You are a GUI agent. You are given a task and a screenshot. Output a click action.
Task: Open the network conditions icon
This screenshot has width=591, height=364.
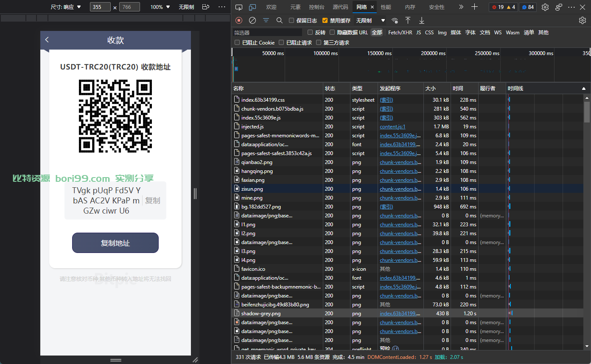coord(395,20)
